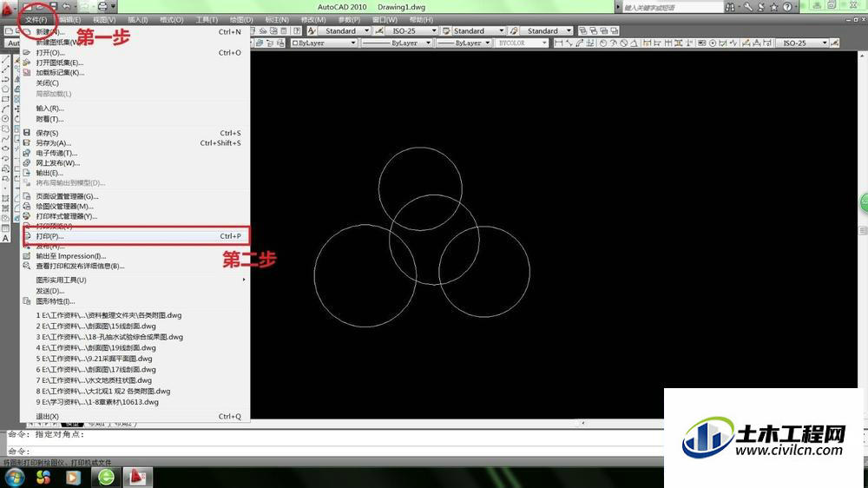Expand the quick access toolbar customize arrow

click(113, 7)
